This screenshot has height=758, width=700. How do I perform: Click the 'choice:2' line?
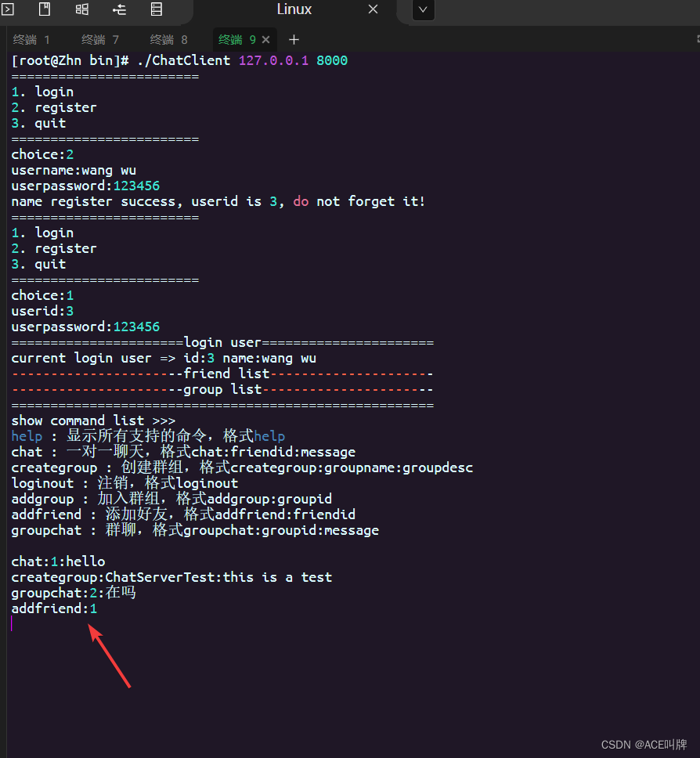[x=42, y=155]
